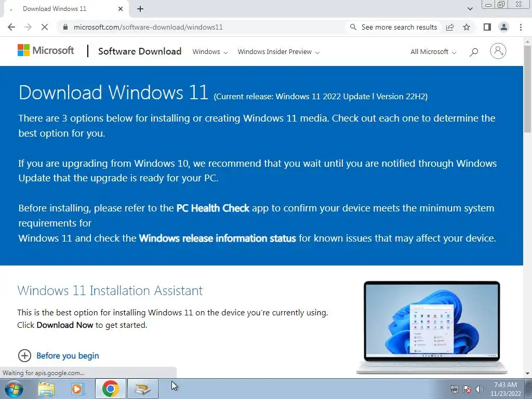Click the Before you begin link text
The height and width of the screenshot is (399, 532).
point(68,355)
